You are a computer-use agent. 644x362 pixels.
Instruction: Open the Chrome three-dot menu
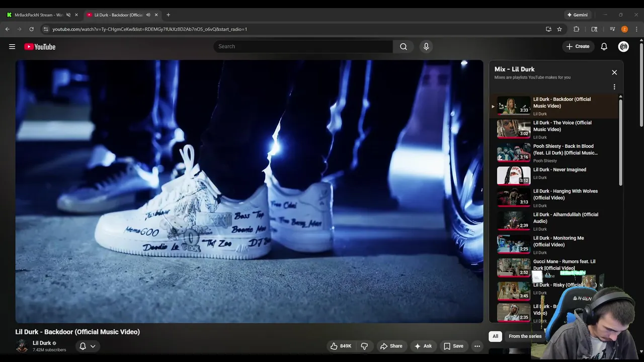(x=636, y=29)
